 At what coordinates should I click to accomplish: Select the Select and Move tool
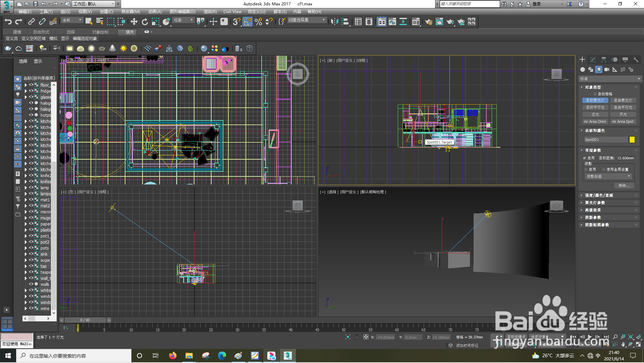[134, 21]
